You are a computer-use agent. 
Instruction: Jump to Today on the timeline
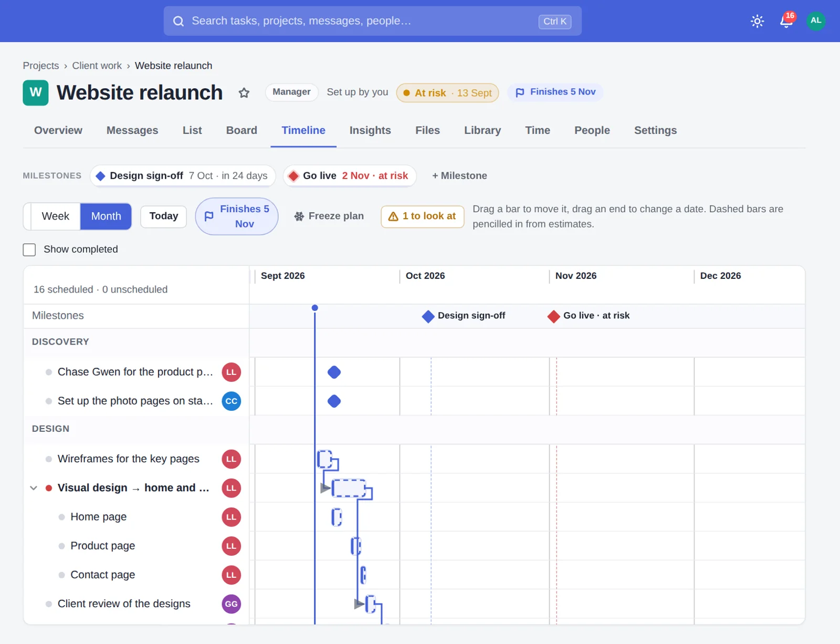point(164,216)
